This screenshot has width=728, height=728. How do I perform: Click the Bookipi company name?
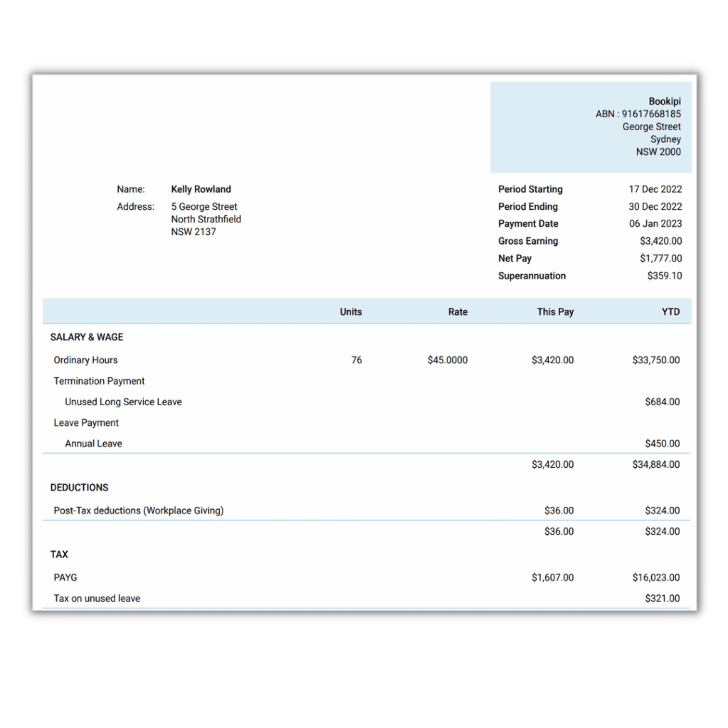[x=665, y=101]
